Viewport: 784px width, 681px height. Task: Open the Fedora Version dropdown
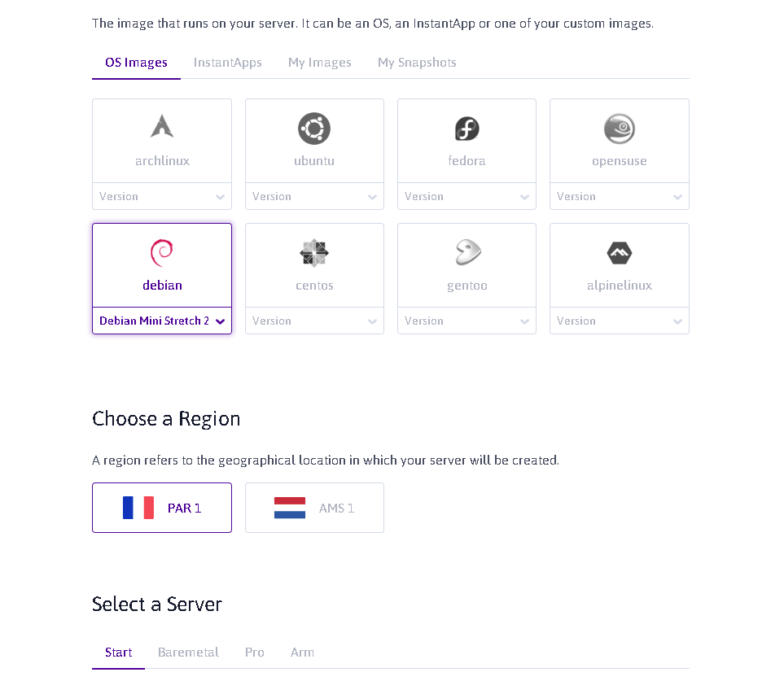[x=466, y=196]
